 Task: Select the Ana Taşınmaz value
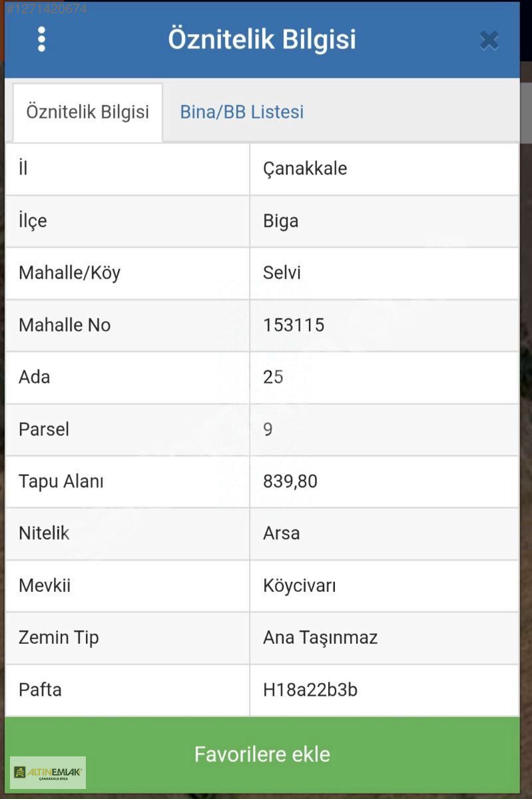pos(320,638)
